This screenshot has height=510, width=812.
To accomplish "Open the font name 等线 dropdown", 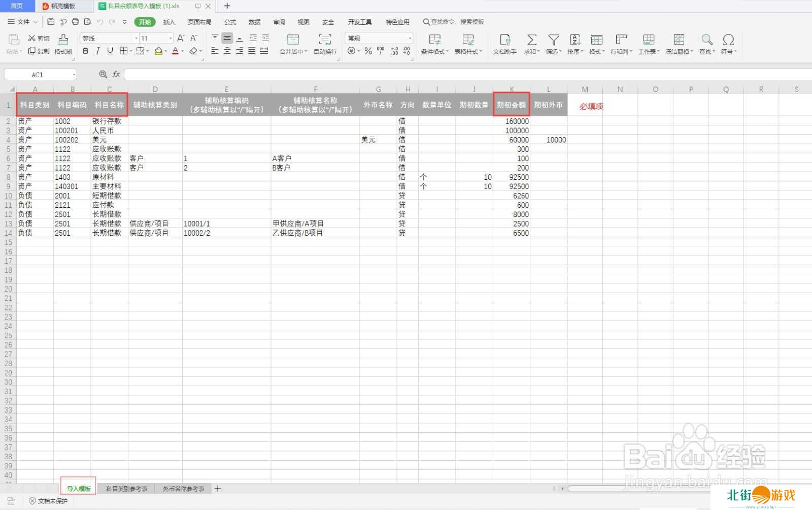I will pos(136,39).
